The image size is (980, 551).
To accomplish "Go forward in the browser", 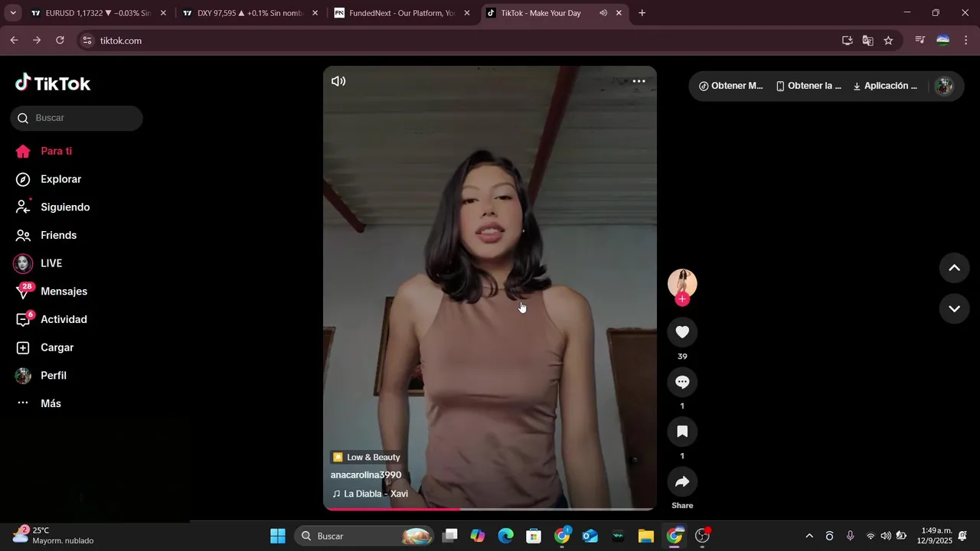I will [x=37, y=41].
